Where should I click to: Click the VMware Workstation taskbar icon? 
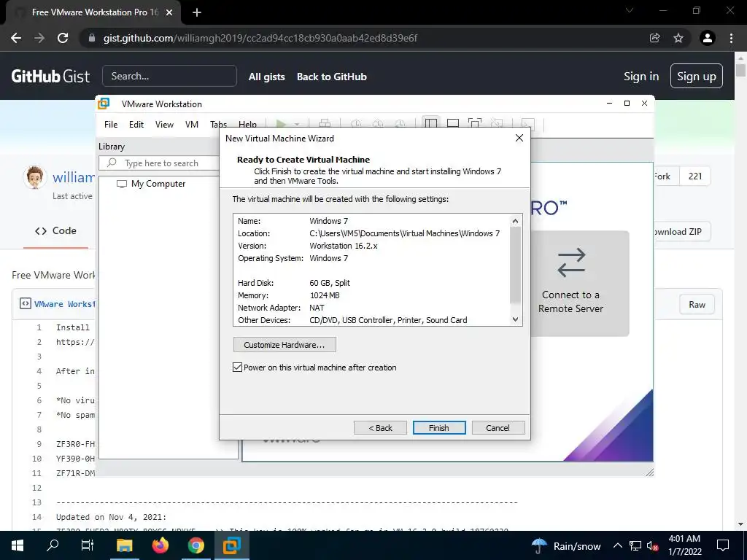coord(231,545)
